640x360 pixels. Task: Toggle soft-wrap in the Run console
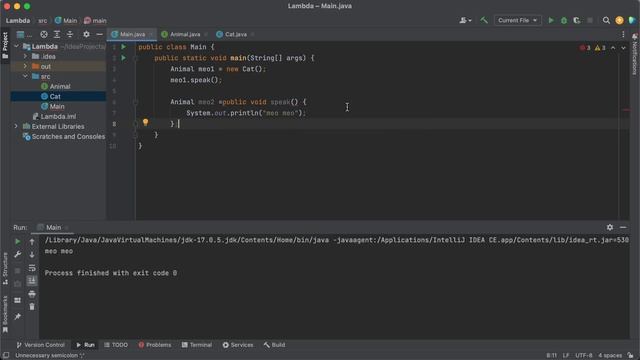tap(32, 268)
